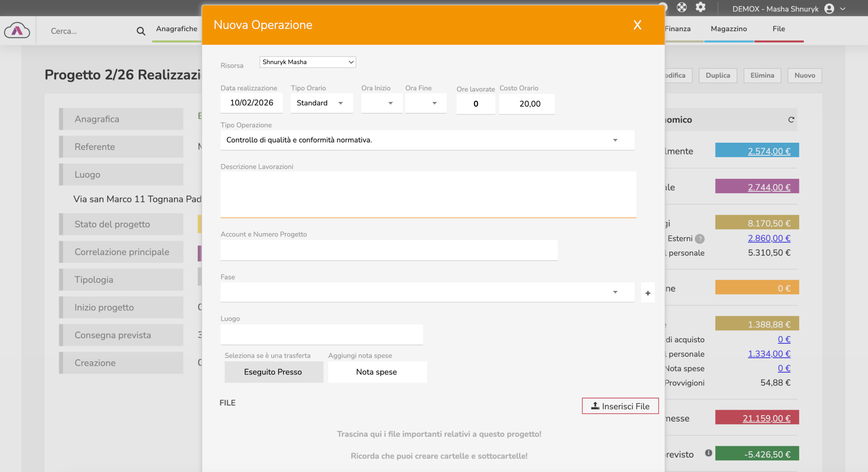Click the info icon near the green total
The image size is (868, 472).
[x=708, y=453]
